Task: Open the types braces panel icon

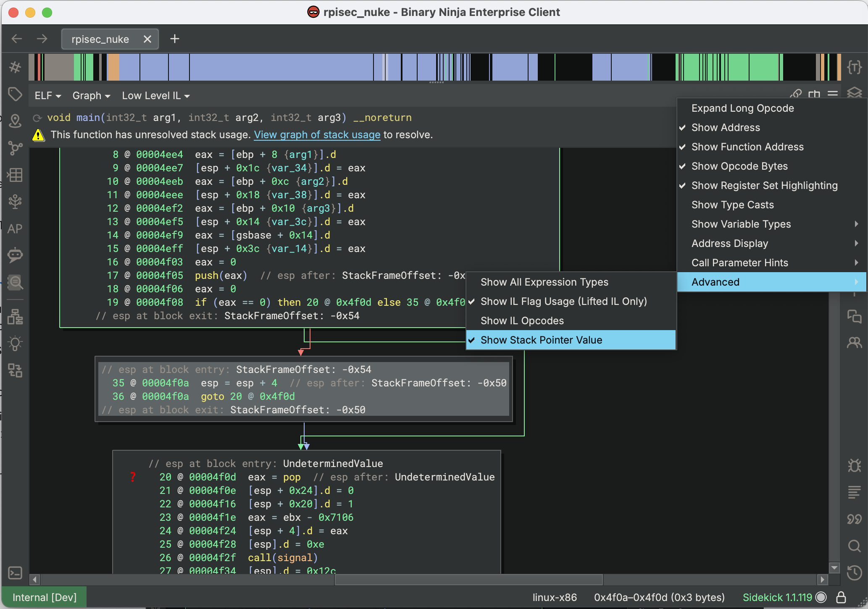Action: tap(854, 67)
